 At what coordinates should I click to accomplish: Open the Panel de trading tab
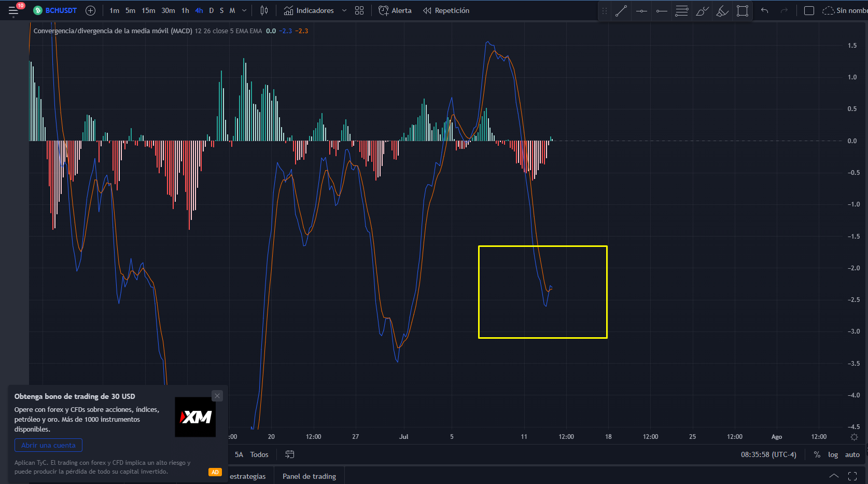pyautogui.click(x=309, y=476)
